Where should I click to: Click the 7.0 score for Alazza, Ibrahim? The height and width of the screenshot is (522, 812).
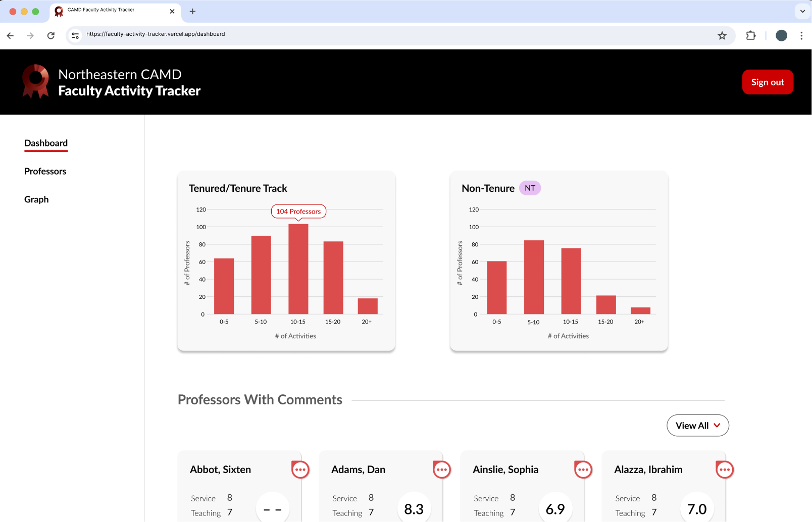pos(697,509)
